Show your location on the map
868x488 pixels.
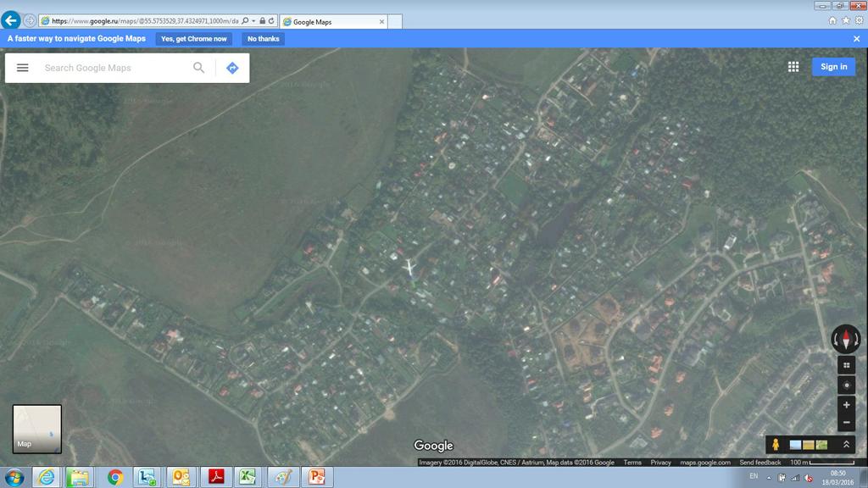click(846, 385)
